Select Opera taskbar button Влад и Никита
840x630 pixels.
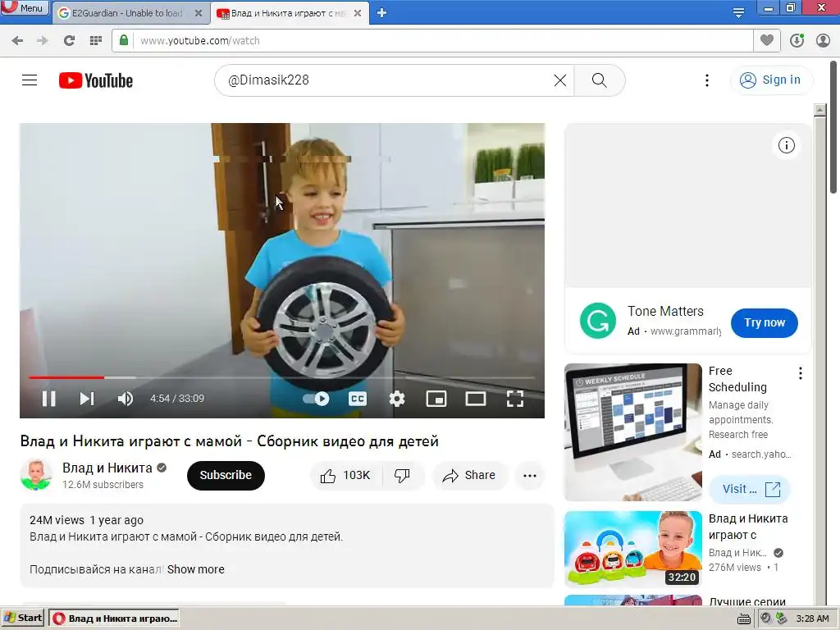tap(114, 619)
